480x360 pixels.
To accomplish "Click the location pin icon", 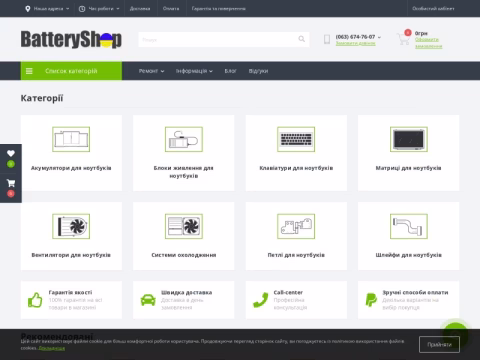I will point(28,9).
